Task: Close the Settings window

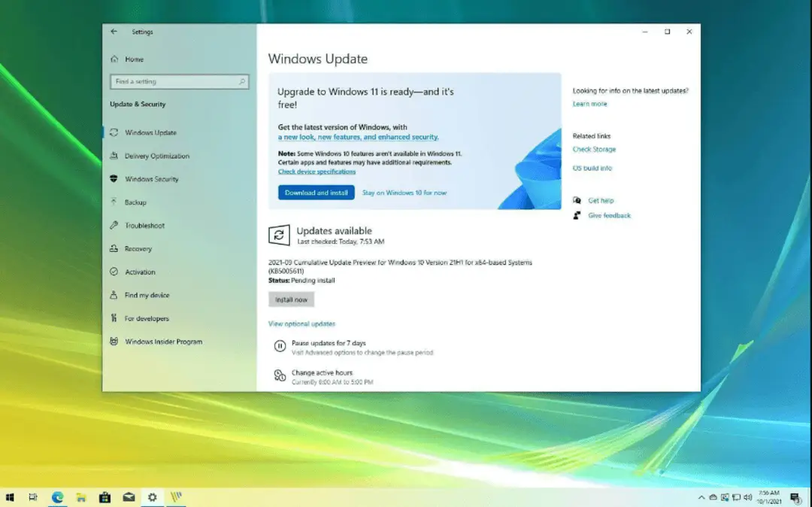Action: click(x=689, y=32)
